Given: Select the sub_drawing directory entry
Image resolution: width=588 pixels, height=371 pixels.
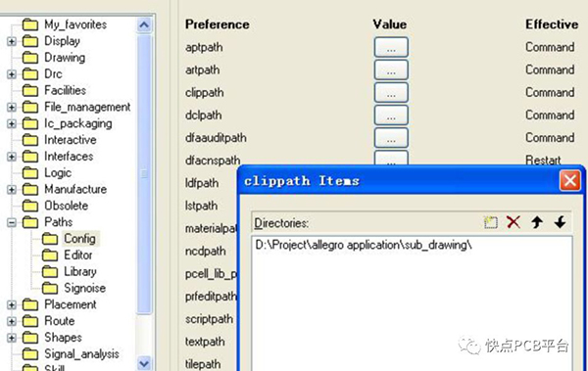Looking at the screenshot, I should pos(363,245).
